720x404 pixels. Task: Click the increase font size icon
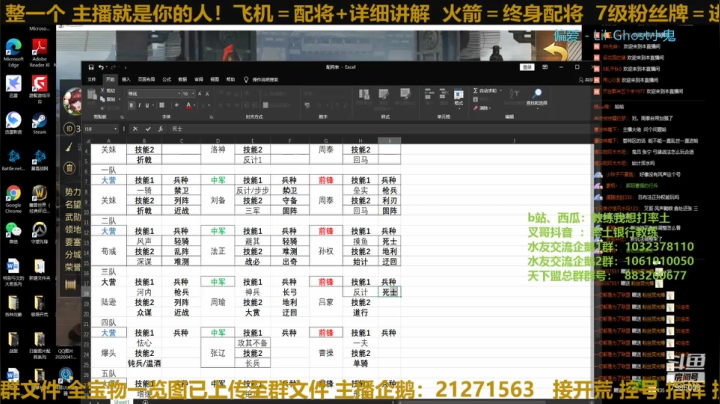[199, 94]
